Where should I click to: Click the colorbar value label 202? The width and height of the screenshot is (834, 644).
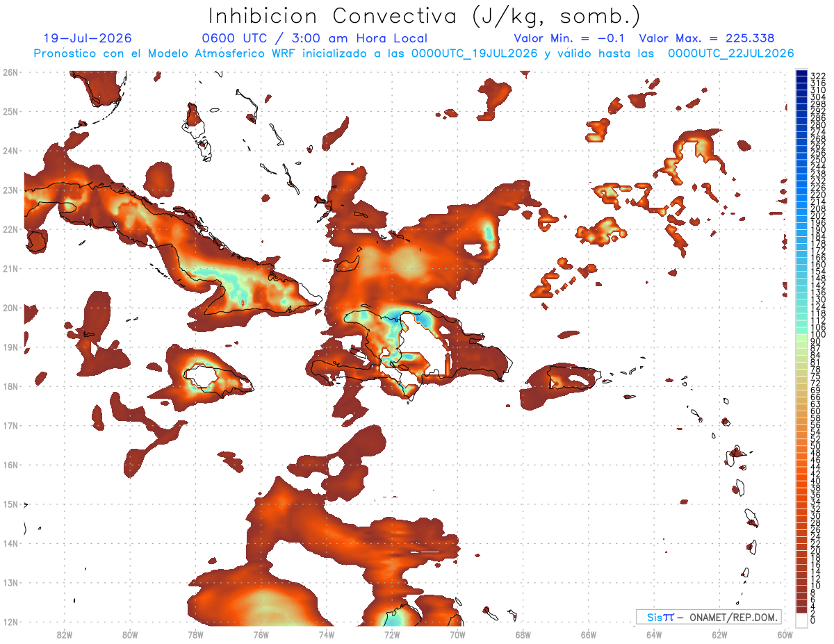coord(818,216)
